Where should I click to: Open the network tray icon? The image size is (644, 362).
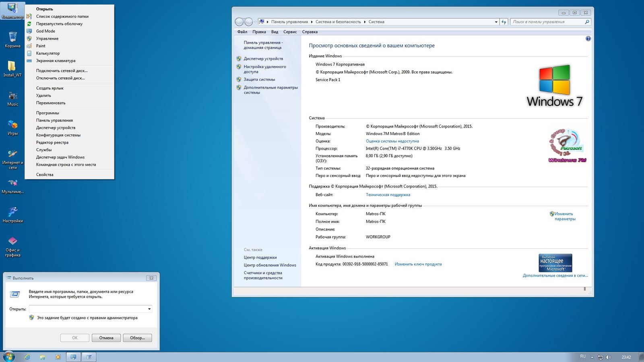pyautogui.click(x=600, y=357)
